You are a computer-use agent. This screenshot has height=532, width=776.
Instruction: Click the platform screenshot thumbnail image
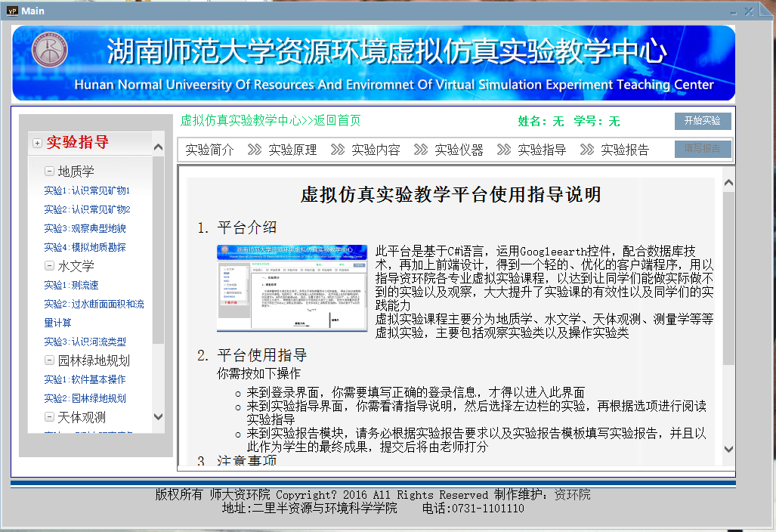(x=292, y=288)
